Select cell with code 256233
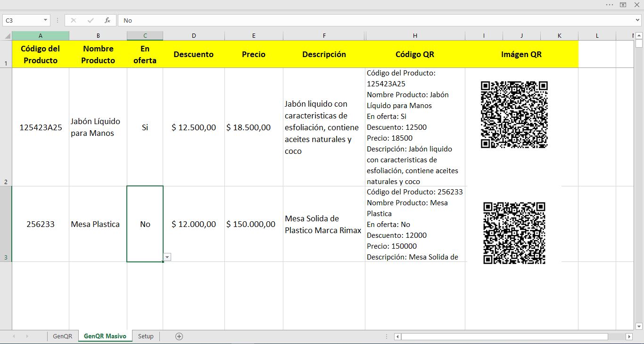644x344 pixels. [x=41, y=224]
